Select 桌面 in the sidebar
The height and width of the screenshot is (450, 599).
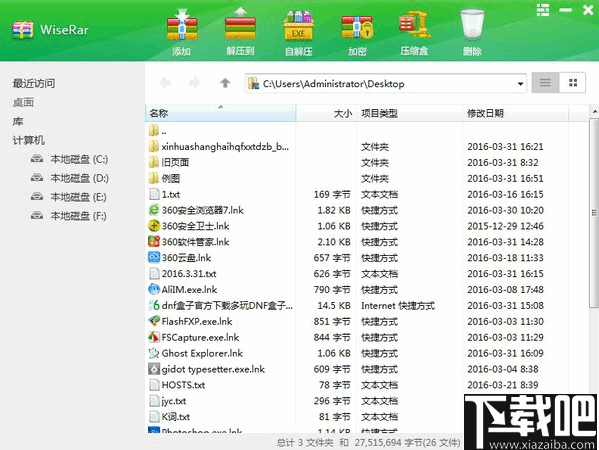23,102
